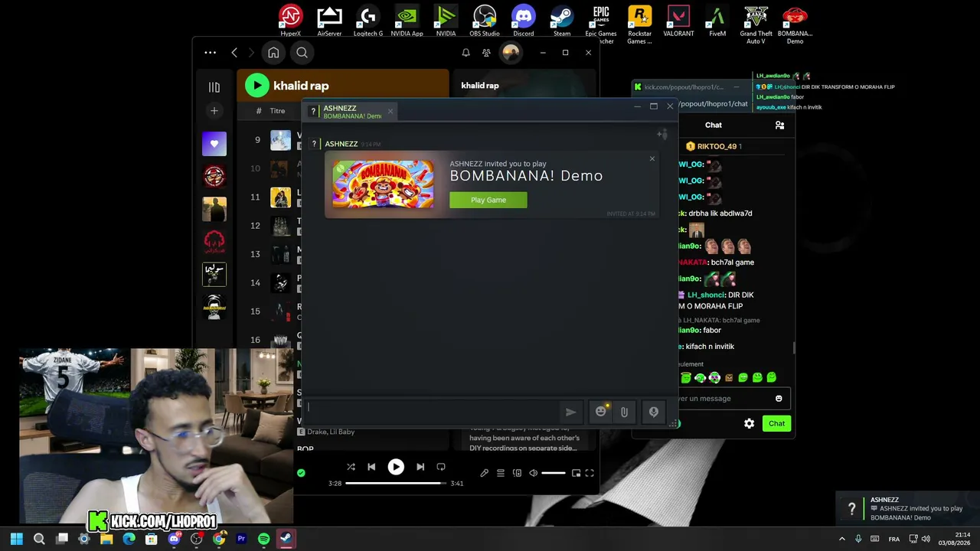Click the Chat button in Kick popout
This screenshot has width=980, height=551.
pos(776,423)
